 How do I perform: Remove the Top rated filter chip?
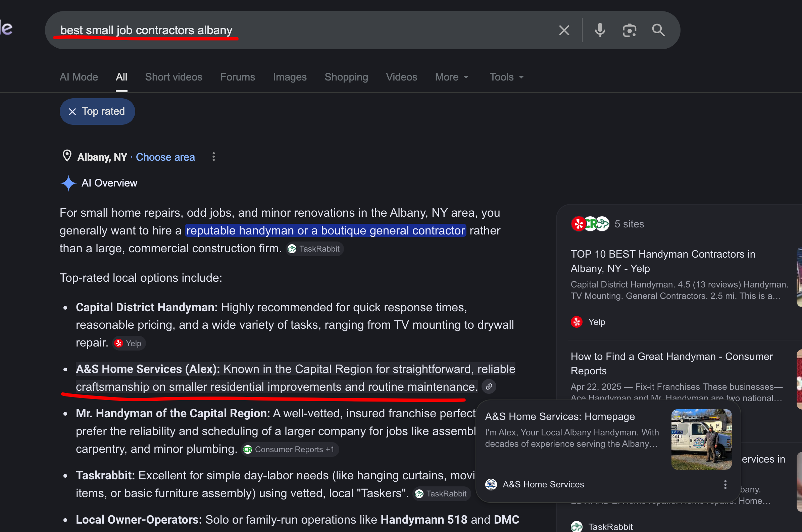point(72,112)
